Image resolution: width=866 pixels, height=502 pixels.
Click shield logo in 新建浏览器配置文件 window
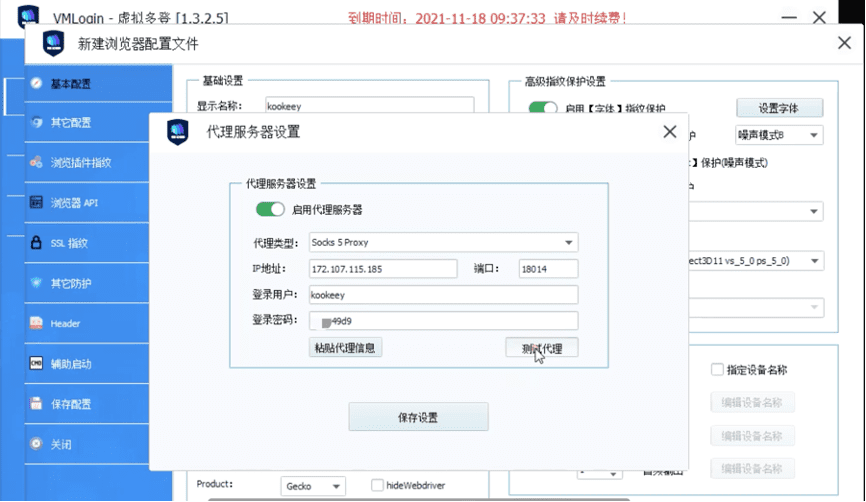tap(54, 43)
